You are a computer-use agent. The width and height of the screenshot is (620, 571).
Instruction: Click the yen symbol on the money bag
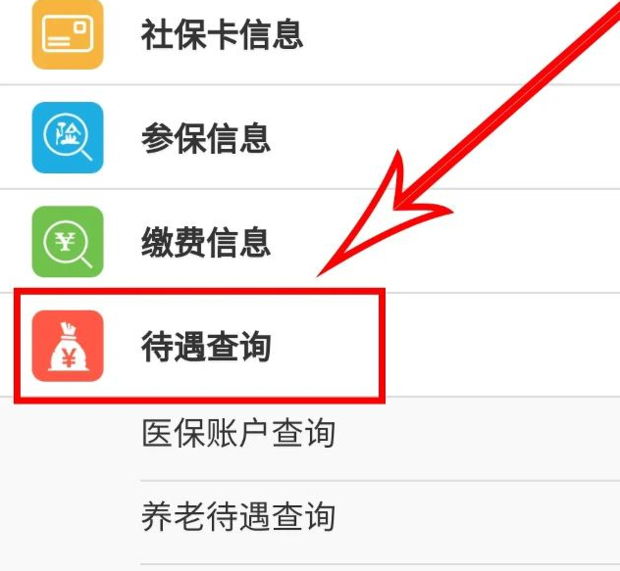tap(69, 359)
